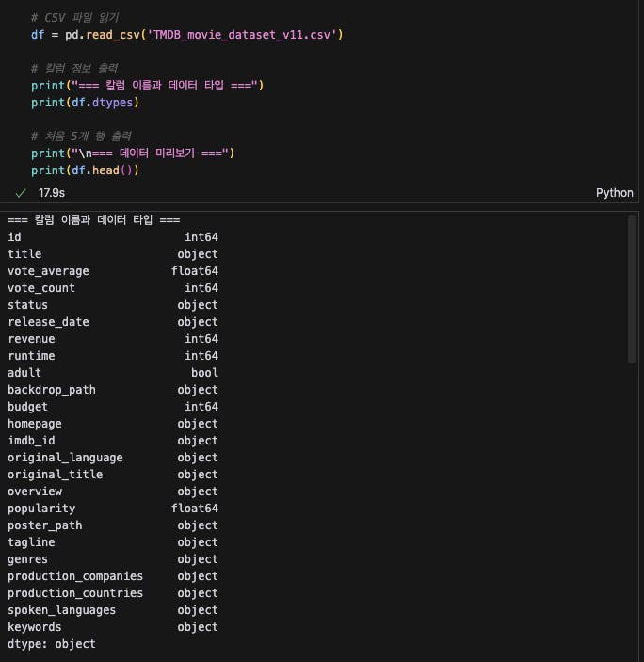Click the green cell execution success checkmark

[x=20, y=192]
